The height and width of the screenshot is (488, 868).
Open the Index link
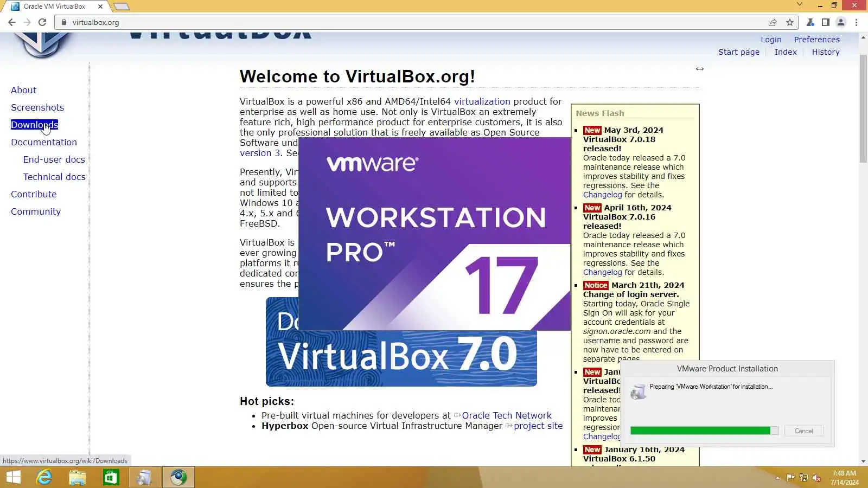coord(786,52)
